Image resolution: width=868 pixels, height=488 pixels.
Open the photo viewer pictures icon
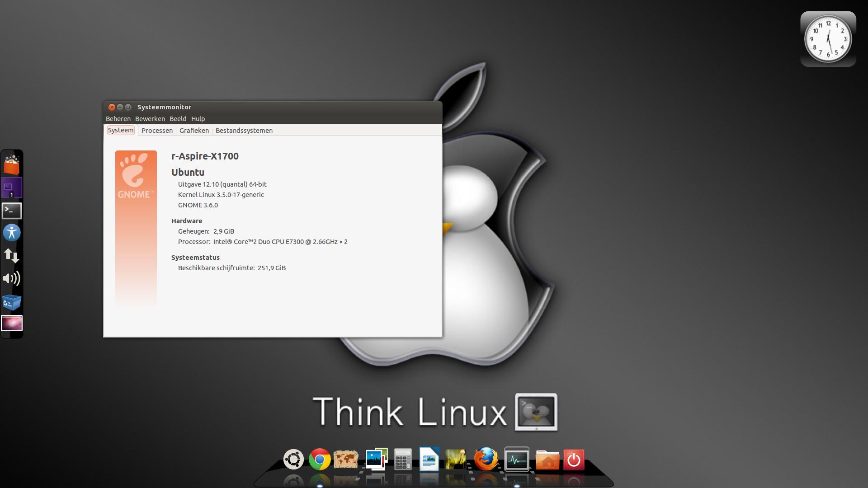click(x=376, y=459)
